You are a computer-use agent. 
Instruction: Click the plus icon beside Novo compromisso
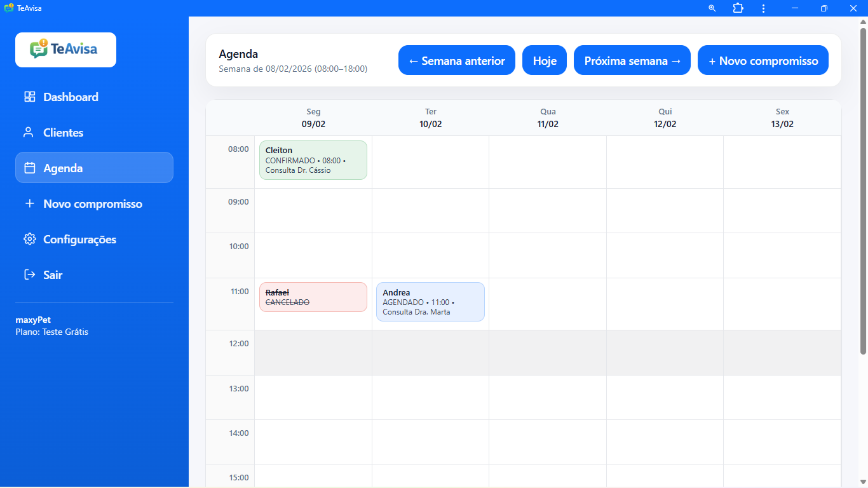tap(29, 204)
